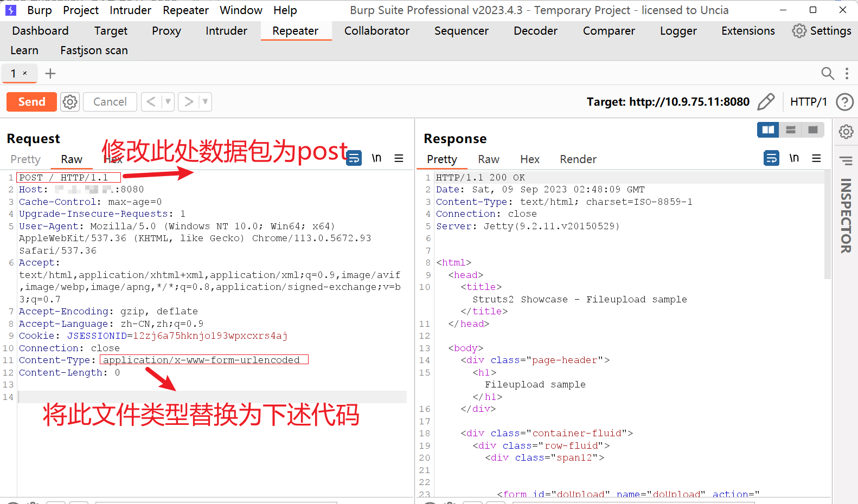Expand the INSPECTOR side panel
The width and height of the screenshot is (858, 504).
[846, 216]
